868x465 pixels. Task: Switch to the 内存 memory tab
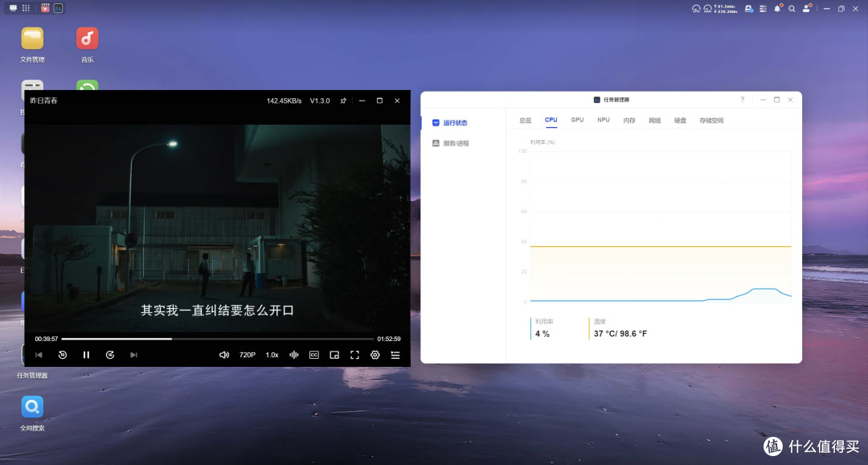tap(629, 120)
